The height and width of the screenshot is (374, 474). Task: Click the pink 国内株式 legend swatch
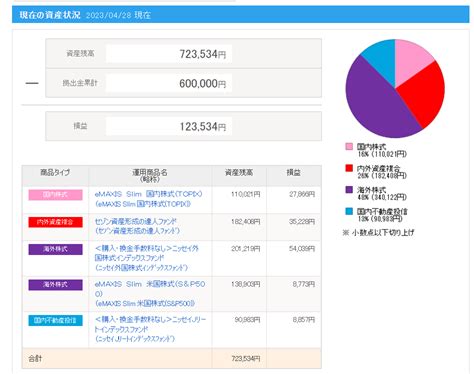(349, 146)
